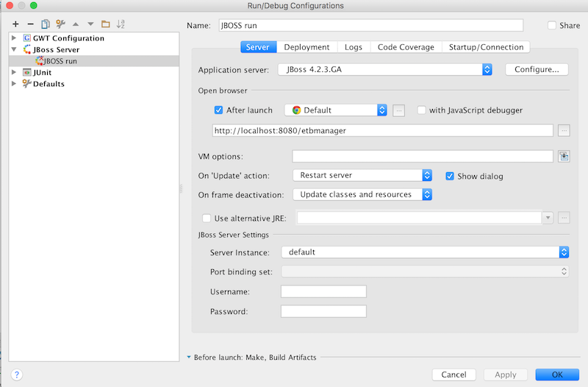Open URL ellipsis browse button
588x387 pixels.
pyautogui.click(x=564, y=131)
